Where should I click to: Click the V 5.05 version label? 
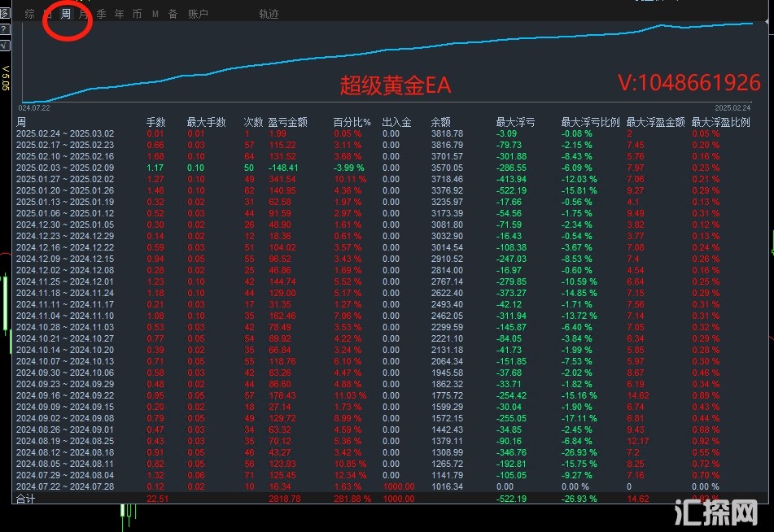coord(5,77)
